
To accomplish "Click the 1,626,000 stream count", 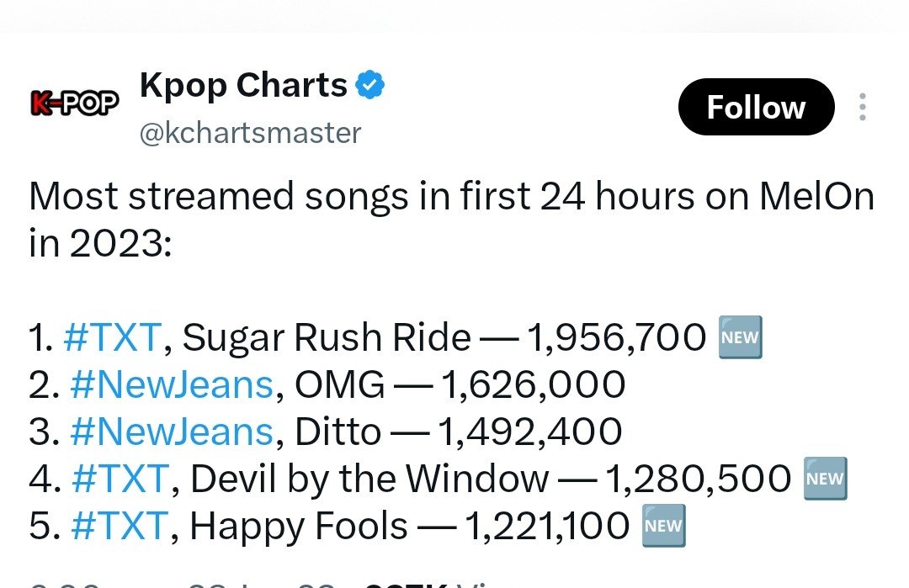I will 534,384.
